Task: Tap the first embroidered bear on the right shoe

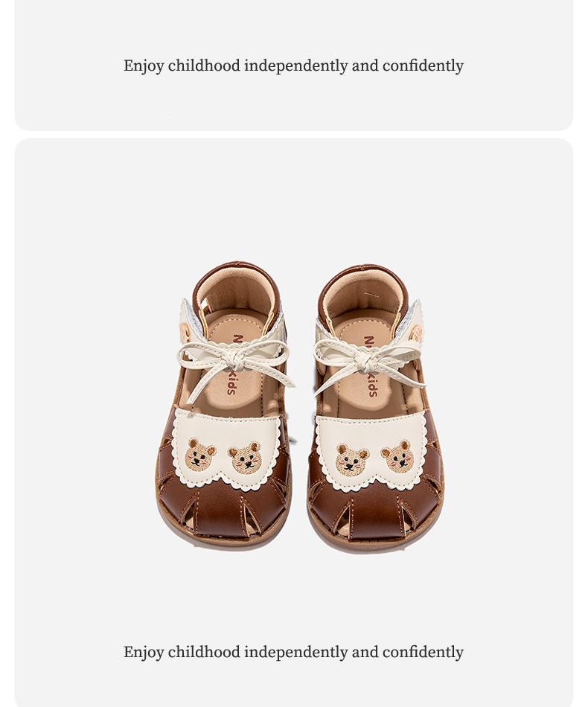Action: (x=352, y=461)
